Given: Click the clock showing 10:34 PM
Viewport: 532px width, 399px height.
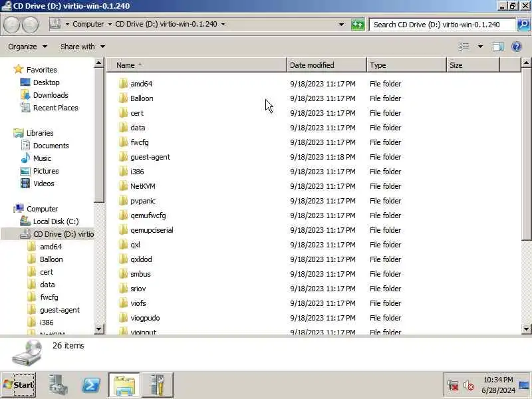Looking at the screenshot, I should point(497,380).
